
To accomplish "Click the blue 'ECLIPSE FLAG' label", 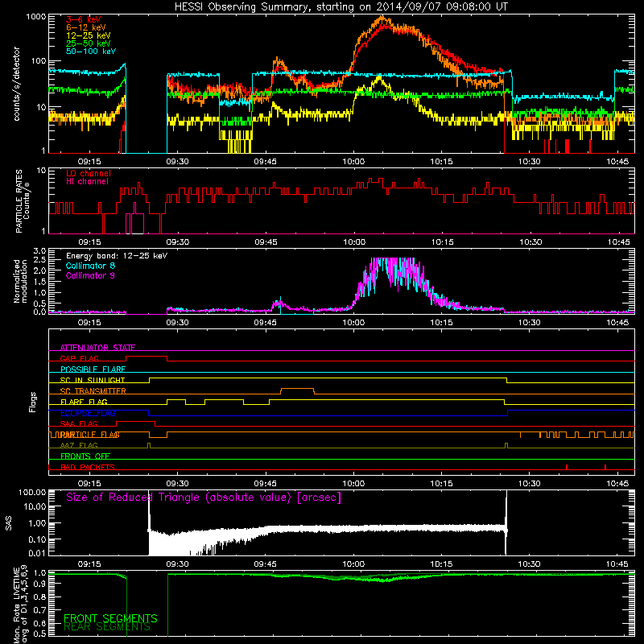I will [x=88, y=413].
